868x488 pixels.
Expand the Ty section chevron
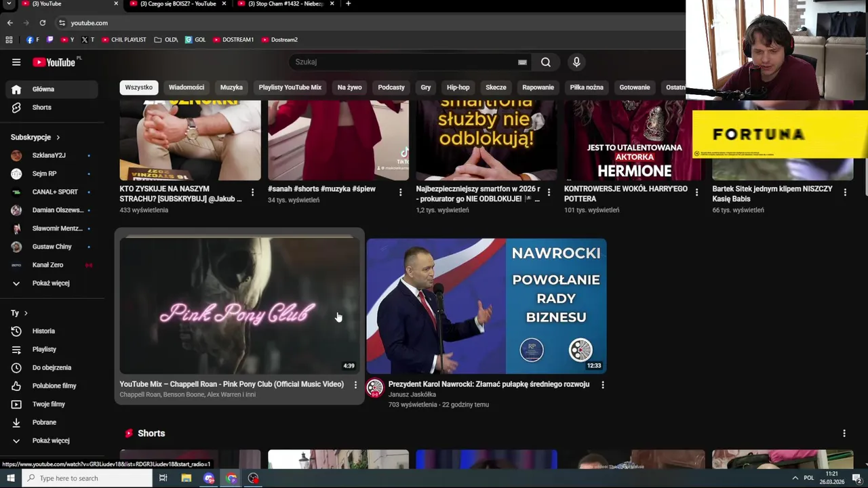coord(26,313)
